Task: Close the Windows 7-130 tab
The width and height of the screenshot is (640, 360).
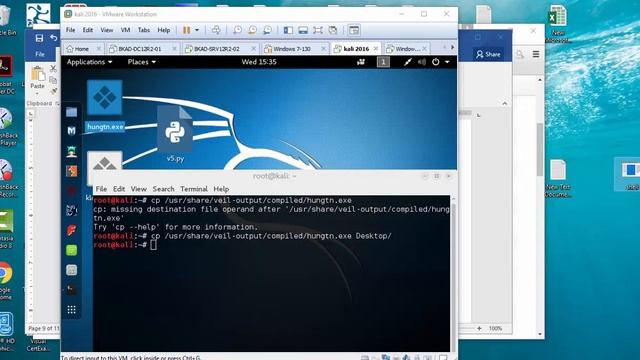Action: [323, 49]
